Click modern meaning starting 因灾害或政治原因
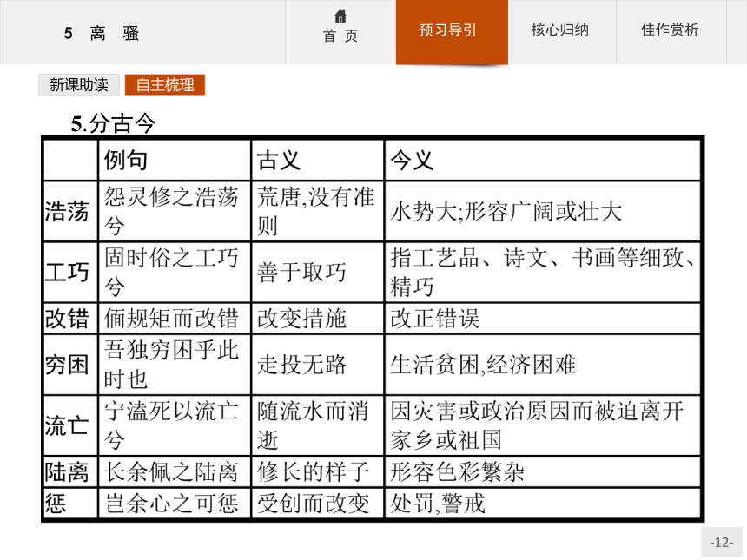Screen dimensions: 747x560 pos(538,425)
